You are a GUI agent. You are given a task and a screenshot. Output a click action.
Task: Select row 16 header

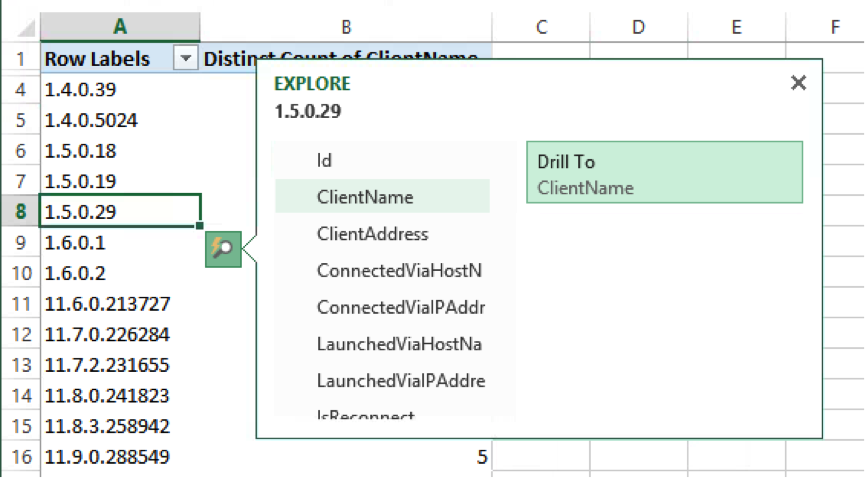19,457
